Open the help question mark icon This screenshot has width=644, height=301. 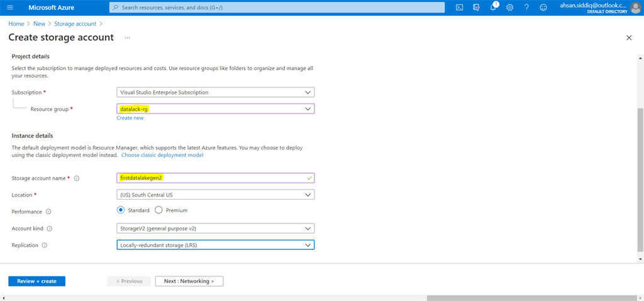coord(526,8)
